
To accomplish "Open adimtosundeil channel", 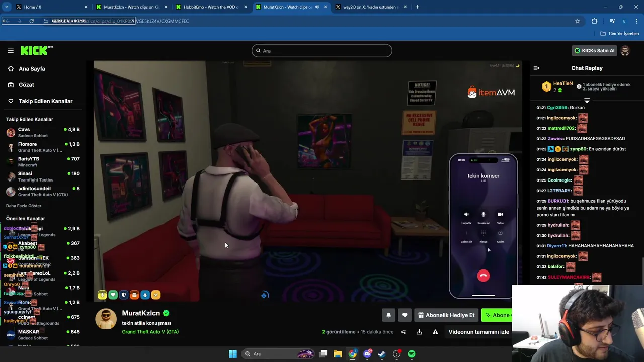I will tap(43, 191).
